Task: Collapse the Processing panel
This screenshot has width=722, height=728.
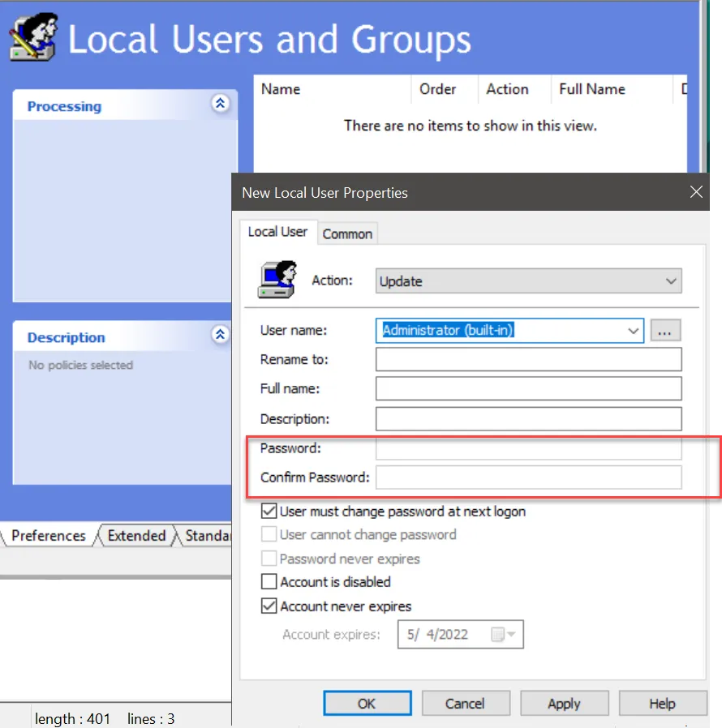Action: (220, 104)
